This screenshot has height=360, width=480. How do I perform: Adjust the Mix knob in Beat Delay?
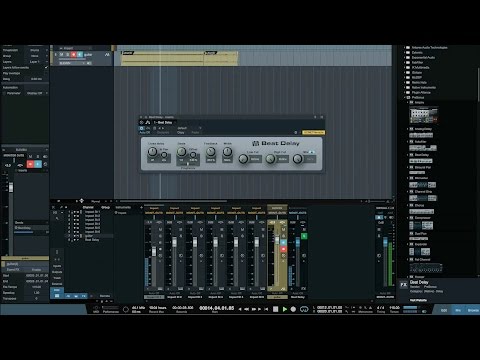[297, 159]
